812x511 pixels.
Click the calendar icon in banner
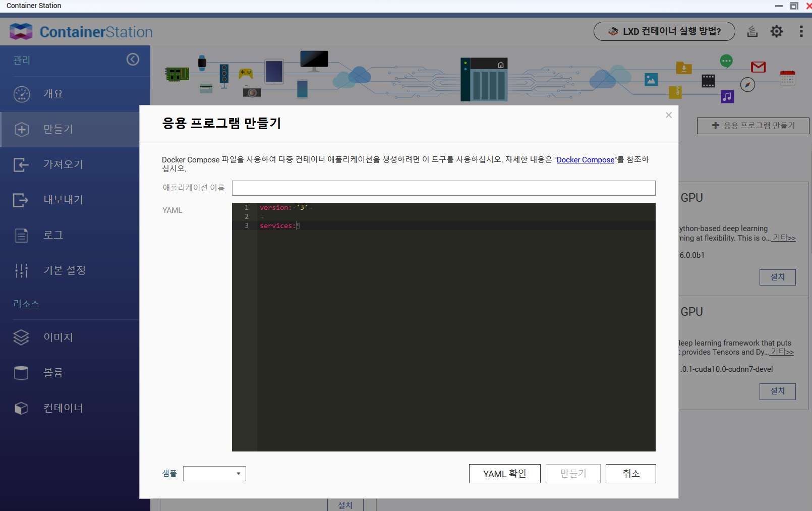coord(787,78)
